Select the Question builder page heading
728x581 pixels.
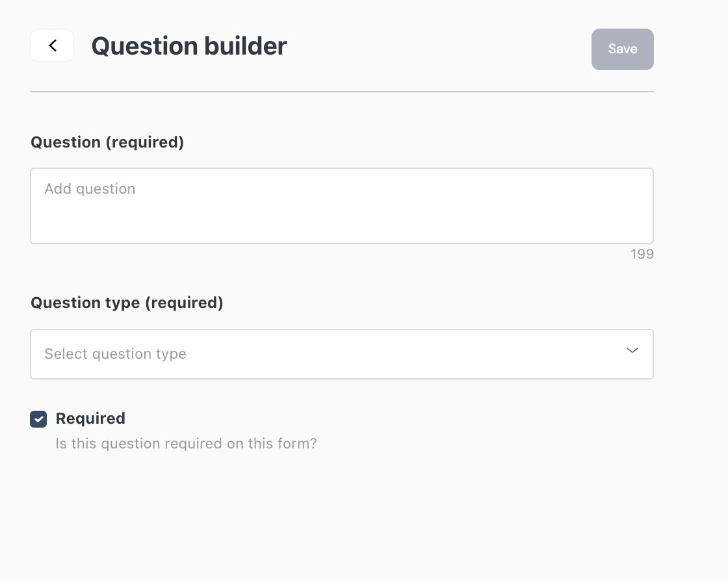coord(189,46)
